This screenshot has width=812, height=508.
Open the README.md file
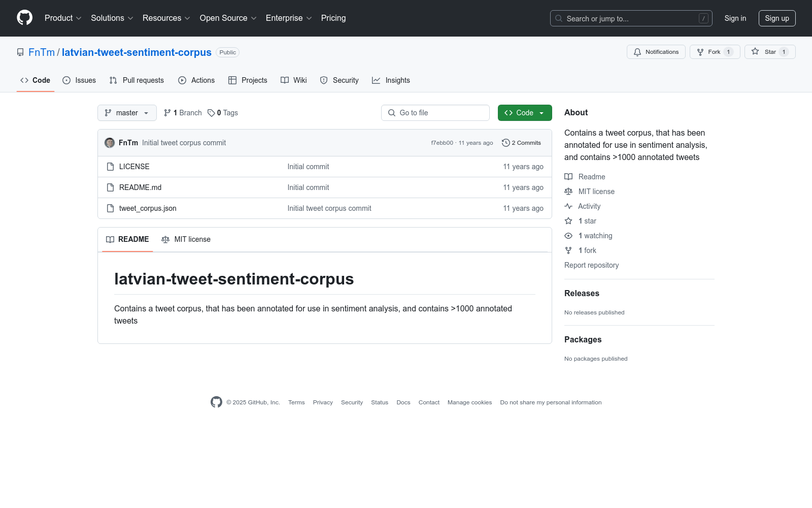click(x=140, y=187)
